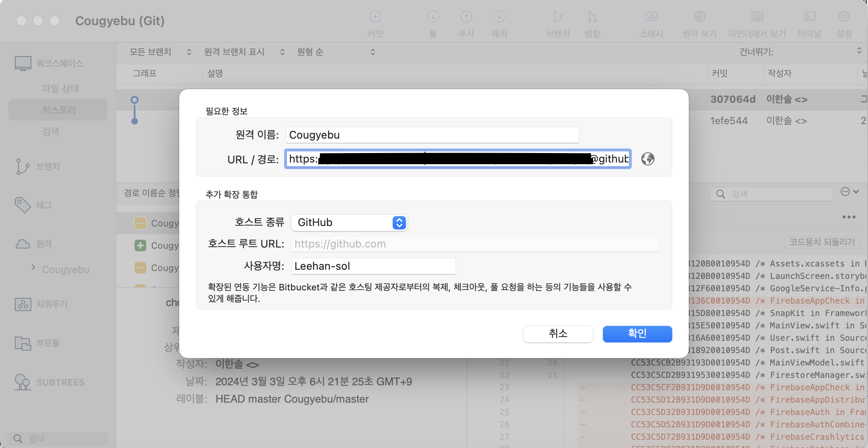Viewport: 868px width, 448px height.
Task: Click the Branch (브랜치) toolbar icon
Action: (x=558, y=17)
